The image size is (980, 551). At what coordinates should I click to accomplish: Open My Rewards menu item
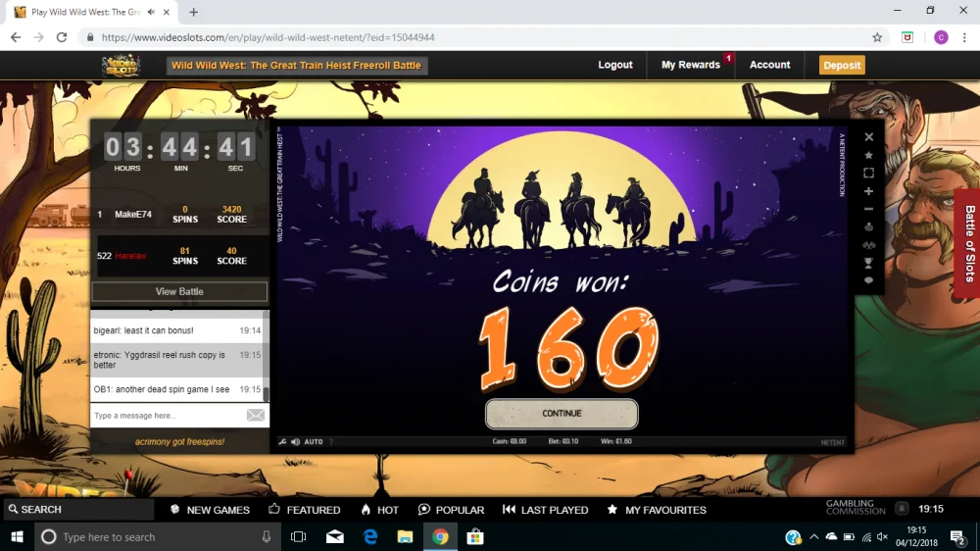tap(691, 65)
